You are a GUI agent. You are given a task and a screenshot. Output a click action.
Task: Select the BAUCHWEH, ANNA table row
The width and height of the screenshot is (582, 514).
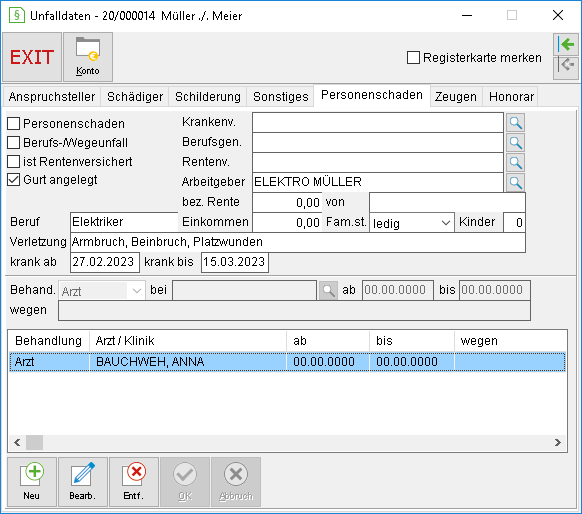287,362
